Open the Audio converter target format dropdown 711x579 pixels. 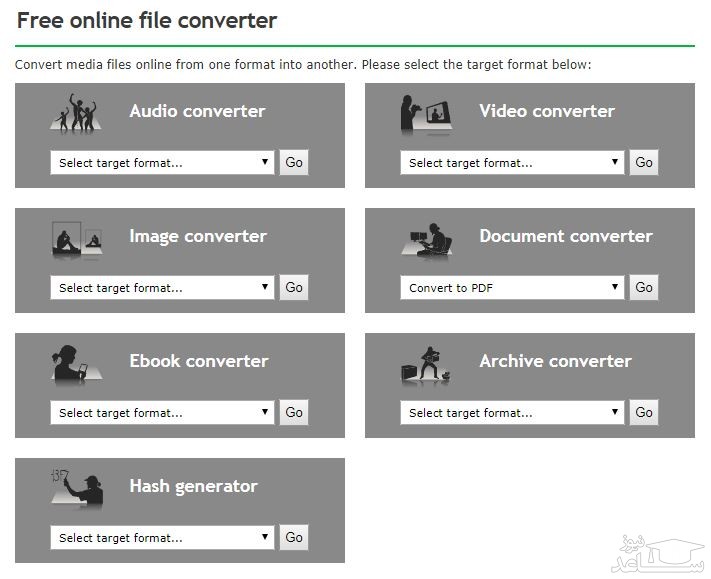tap(162, 163)
